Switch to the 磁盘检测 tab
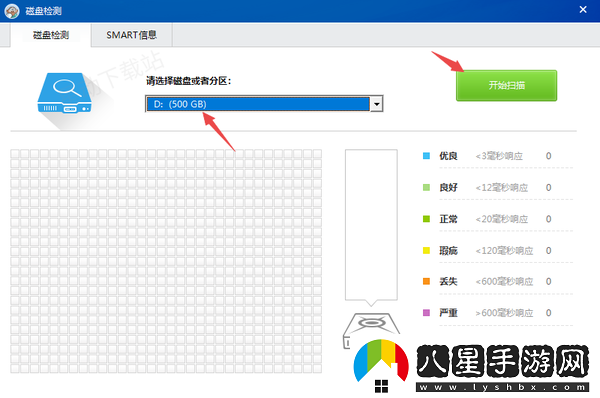Screen dimensions: 600x398 coord(51,35)
